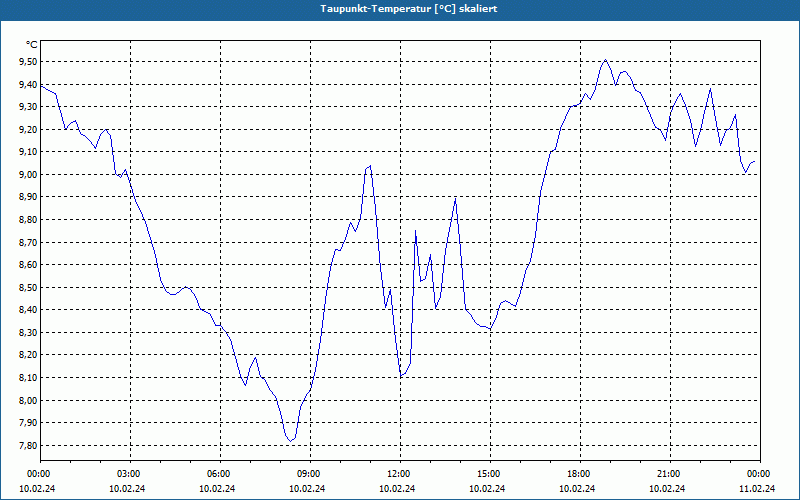Pick the "21:00" time label
The width and height of the screenshot is (800, 500).
coord(670,474)
